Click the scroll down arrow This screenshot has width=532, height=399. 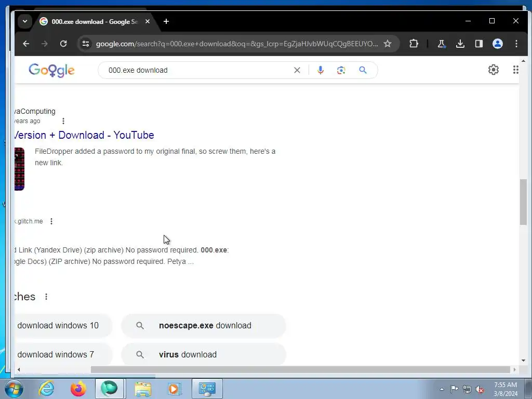coord(523,361)
